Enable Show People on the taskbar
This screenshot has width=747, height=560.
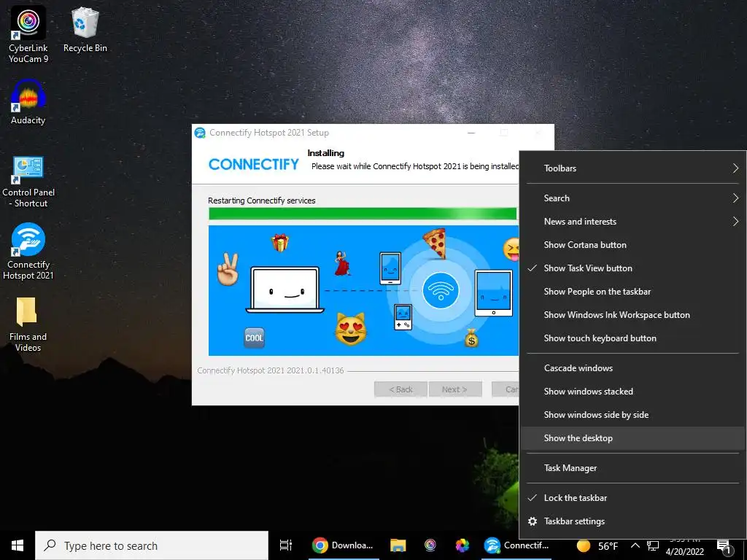632,292
